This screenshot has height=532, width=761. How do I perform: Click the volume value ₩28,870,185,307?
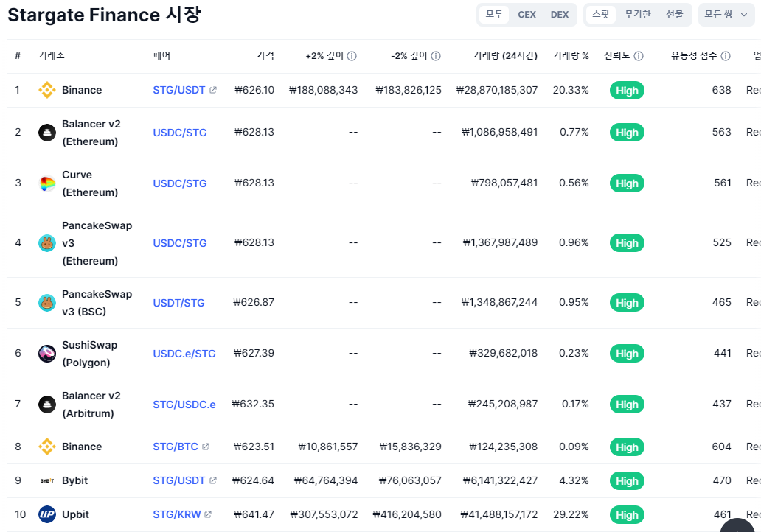point(497,90)
